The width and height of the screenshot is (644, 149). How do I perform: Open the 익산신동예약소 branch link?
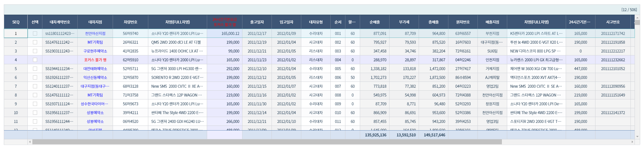click(95, 77)
